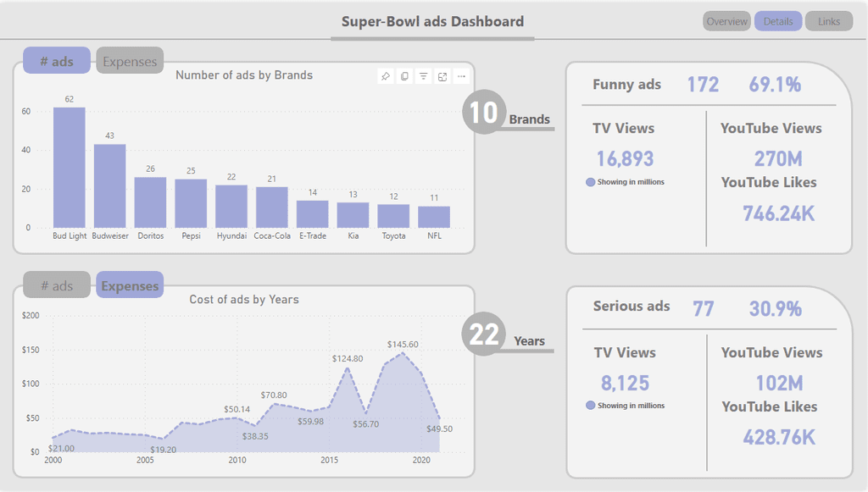Switch to the Overview page

point(726,21)
